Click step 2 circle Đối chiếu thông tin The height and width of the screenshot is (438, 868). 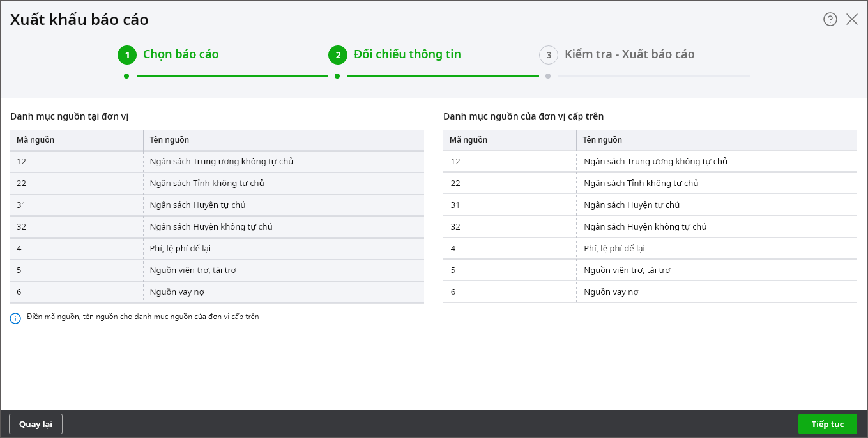click(338, 55)
